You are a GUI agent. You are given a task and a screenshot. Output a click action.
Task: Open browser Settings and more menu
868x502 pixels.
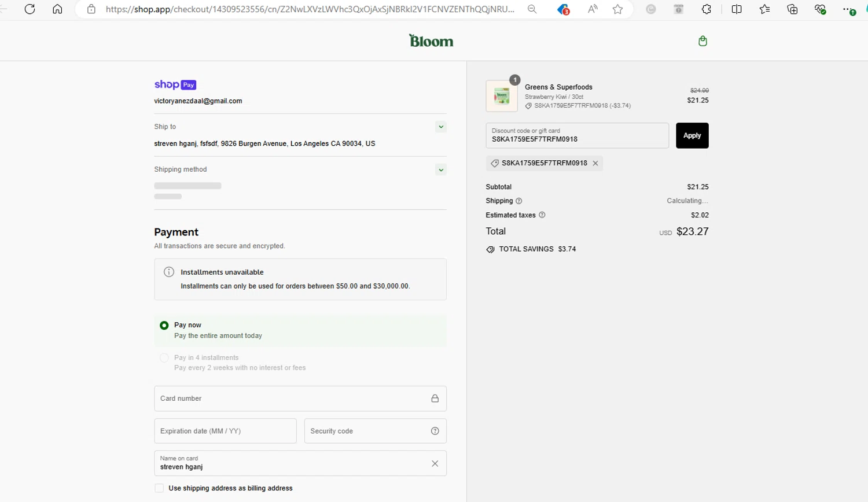(x=848, y=9)
